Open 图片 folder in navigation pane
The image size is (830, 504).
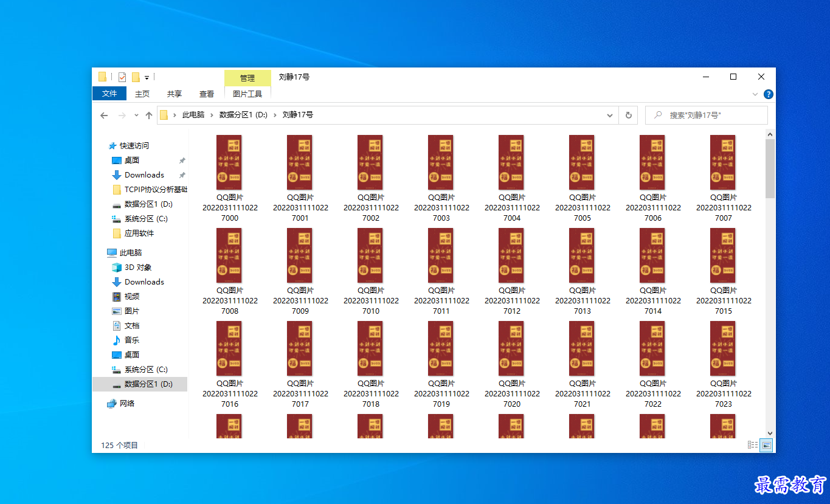pos(132,311)
